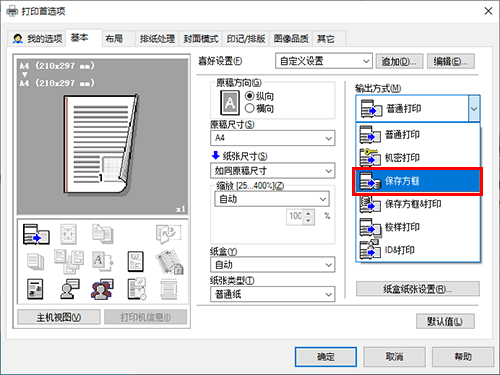500x375 pixels.
Task: Switch to the 印记/排版 tab
Action: pos(246,39)
